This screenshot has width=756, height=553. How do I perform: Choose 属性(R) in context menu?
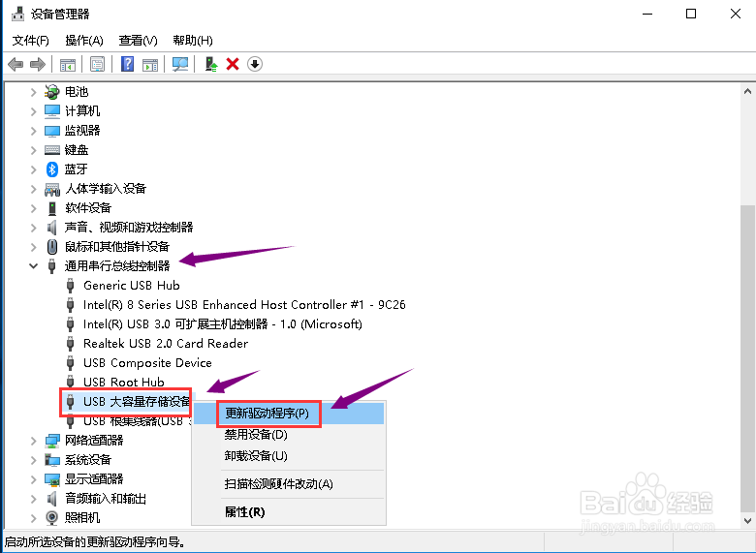[x=289, y=511]
